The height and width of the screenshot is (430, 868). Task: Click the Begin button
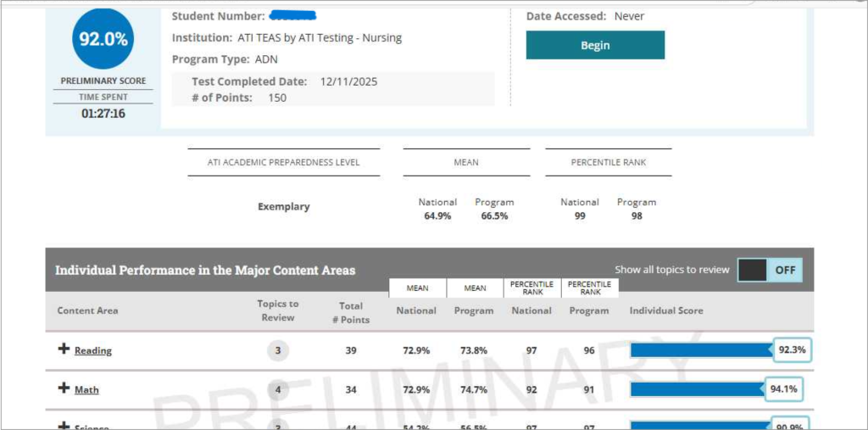point(595,46)
